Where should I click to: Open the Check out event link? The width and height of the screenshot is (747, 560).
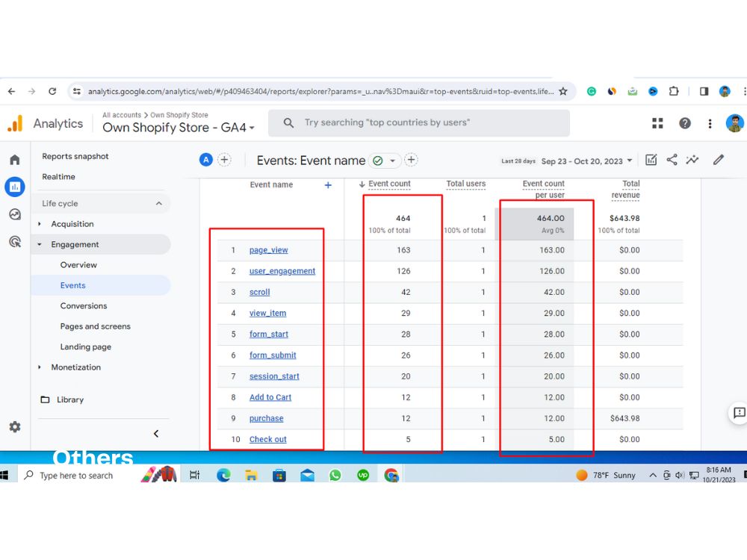[x=267, y=439]
